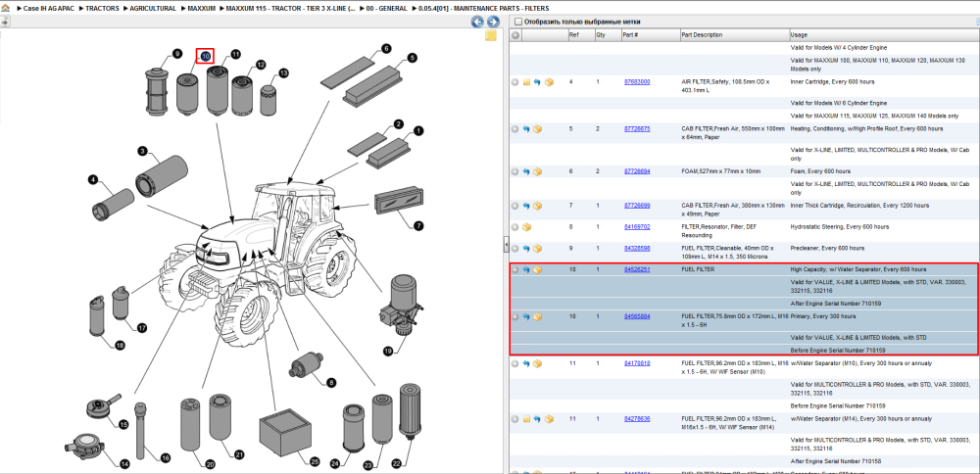Select callout 9 in the diagram
The width and height of the screenshot is (980, 474).
point(177,54)
